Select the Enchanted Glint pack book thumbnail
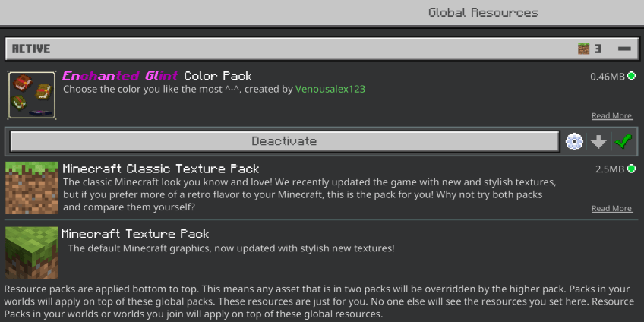The width and height of the screenshot is (644, 322). 32,95
